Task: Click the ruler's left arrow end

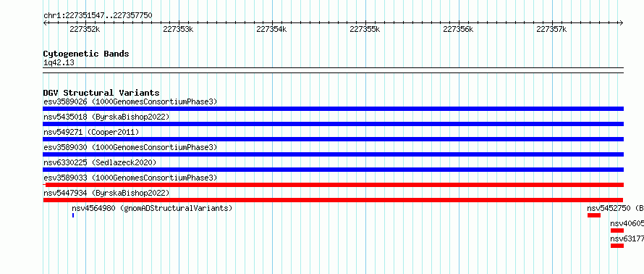Action: [x=45, y=22]
